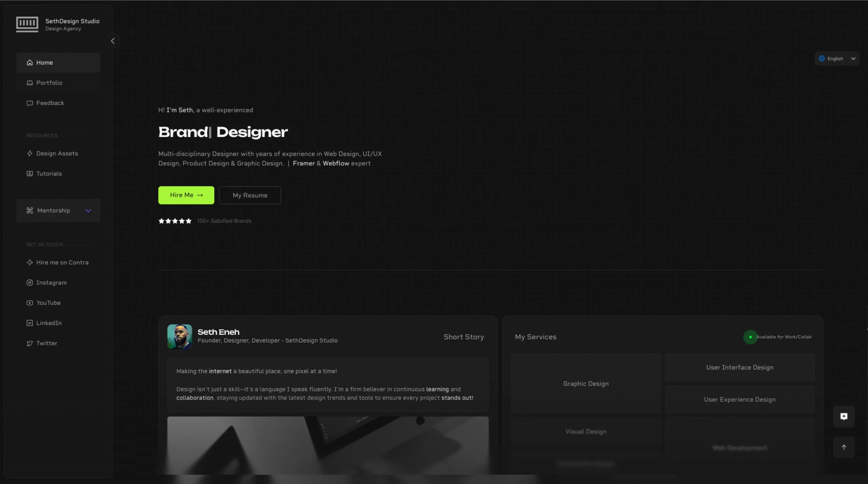This screenshot has width=868, height=484.
Task: Click the Design Agency subtitle
Action: point(63,29)
